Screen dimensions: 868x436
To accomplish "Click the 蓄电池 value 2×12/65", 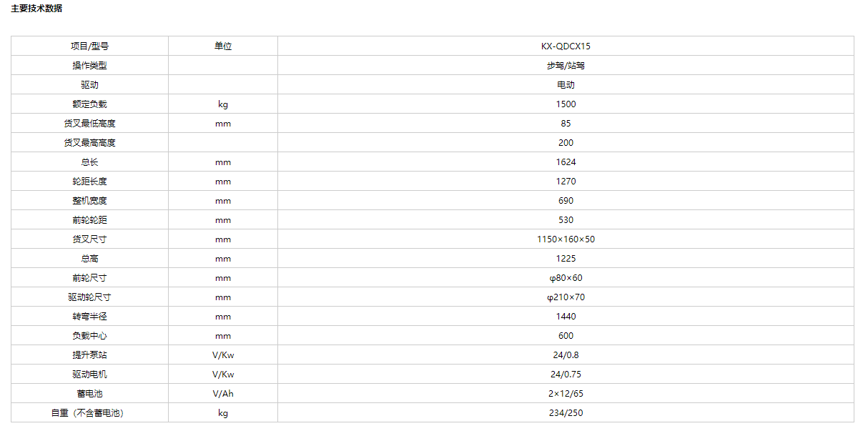I will (x=566, y=393).
